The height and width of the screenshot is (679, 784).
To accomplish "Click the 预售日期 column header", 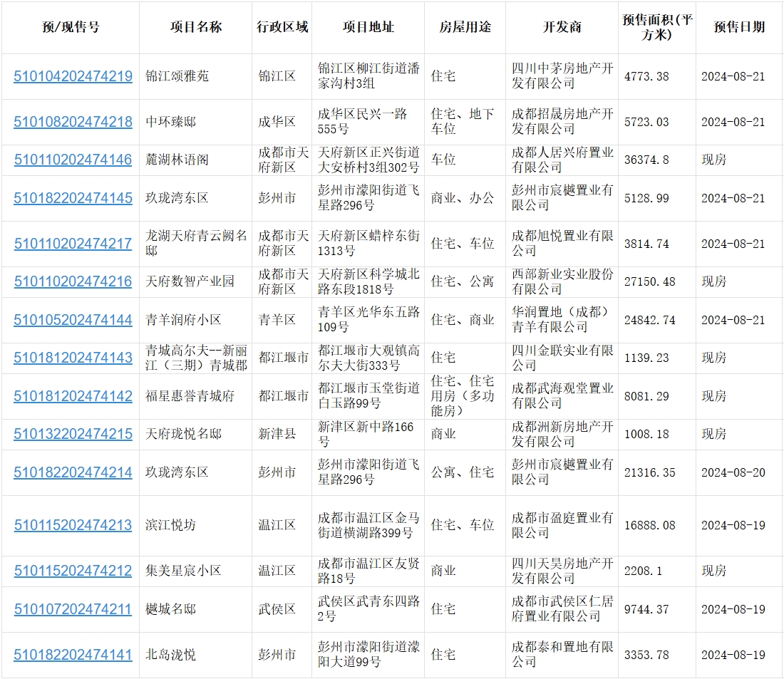I will click(x=740, y=27).
